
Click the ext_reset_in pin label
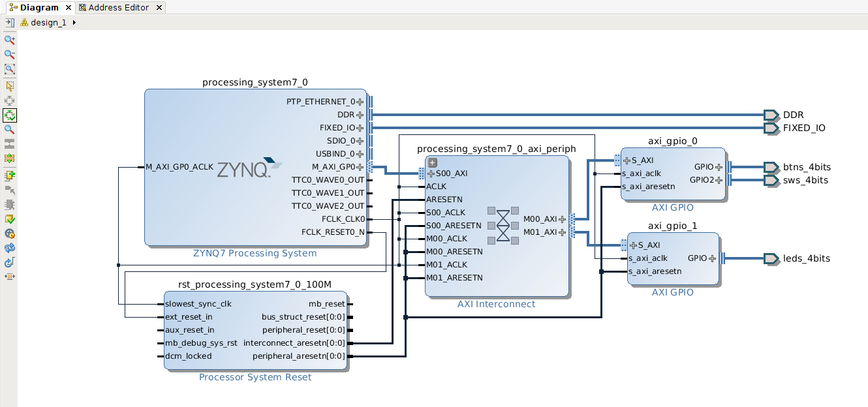189,317
